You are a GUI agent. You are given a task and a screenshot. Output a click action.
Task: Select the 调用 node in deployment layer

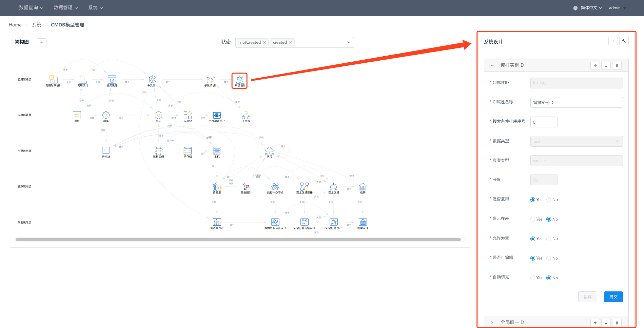77,115
